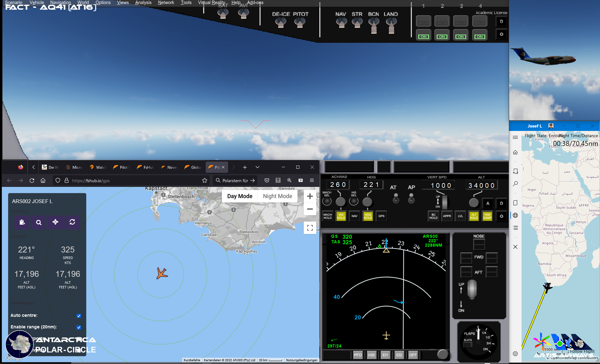Toggle Auto centre checkbox

[79, 316]
